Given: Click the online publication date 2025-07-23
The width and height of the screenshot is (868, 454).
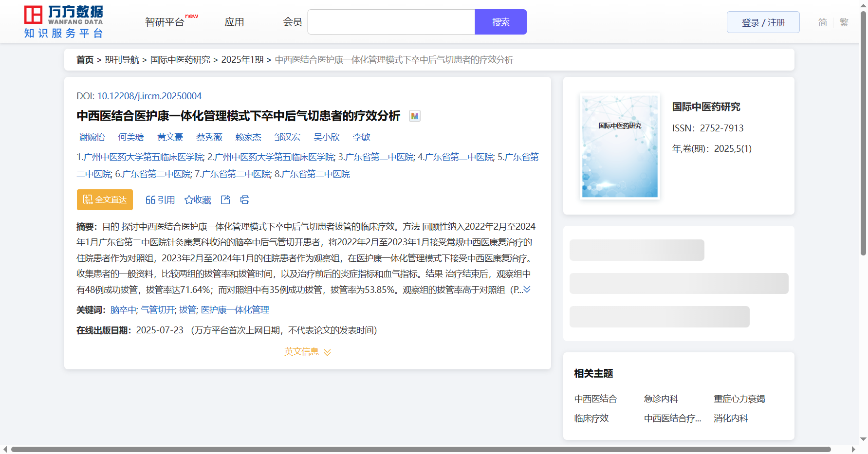Looking at the screenshot, I should 160,330.
